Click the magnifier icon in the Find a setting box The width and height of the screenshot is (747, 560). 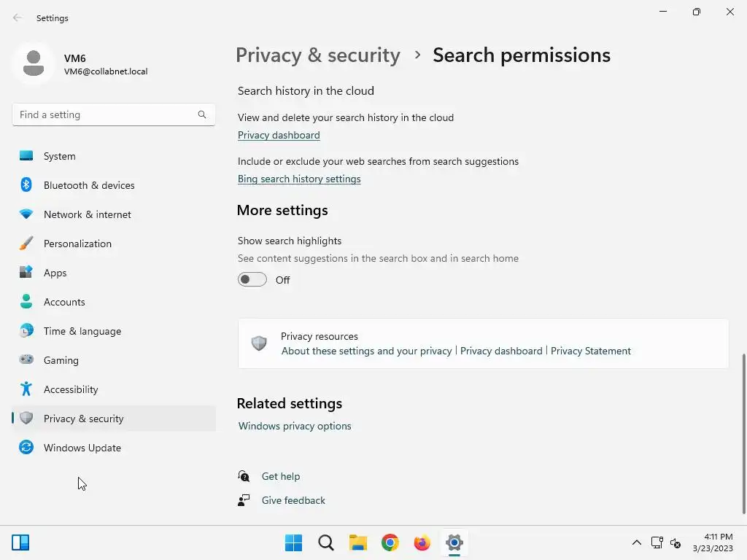pos(202,114)
